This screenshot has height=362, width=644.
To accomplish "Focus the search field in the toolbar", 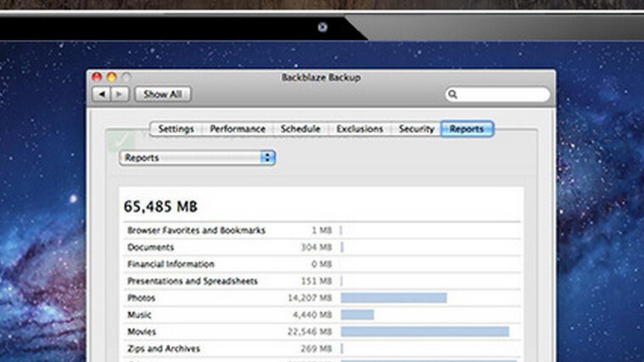I will [x=497, y=94].
